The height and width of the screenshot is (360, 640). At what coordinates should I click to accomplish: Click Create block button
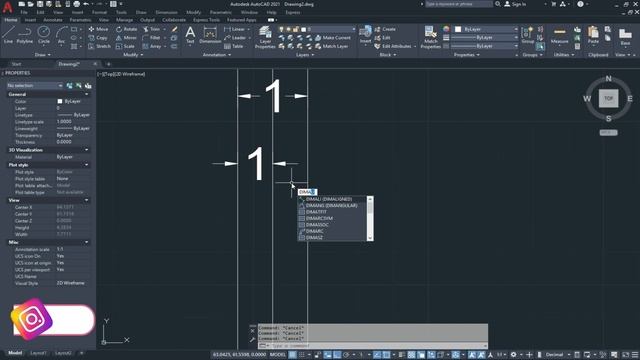(385, 29)
